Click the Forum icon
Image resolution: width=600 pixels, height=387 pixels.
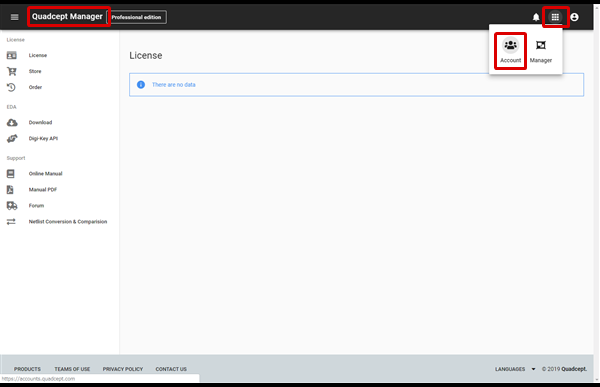click(x=12, y=206)
